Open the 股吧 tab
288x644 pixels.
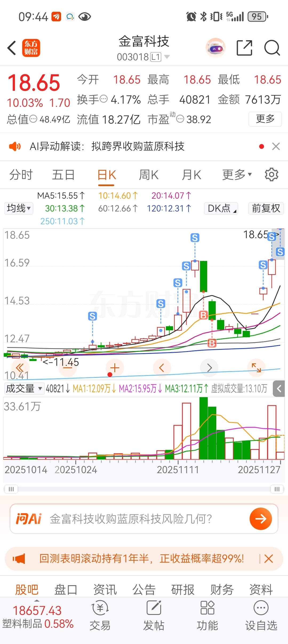[x=27, y=590]
